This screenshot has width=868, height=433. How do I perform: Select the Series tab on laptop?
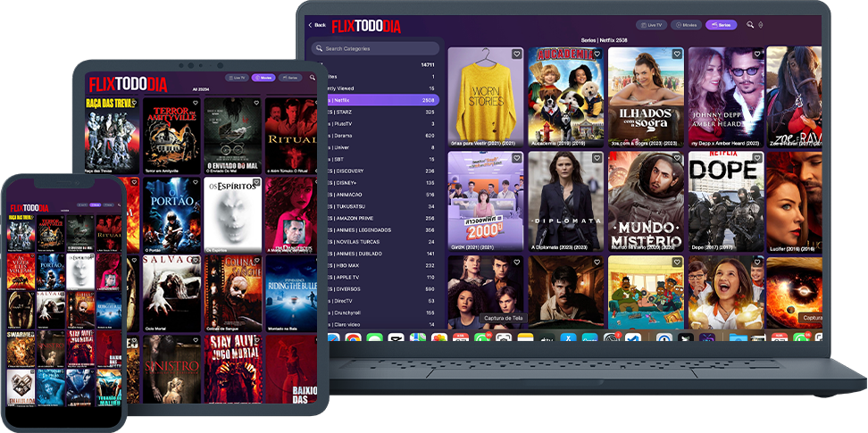coord(720,25)
